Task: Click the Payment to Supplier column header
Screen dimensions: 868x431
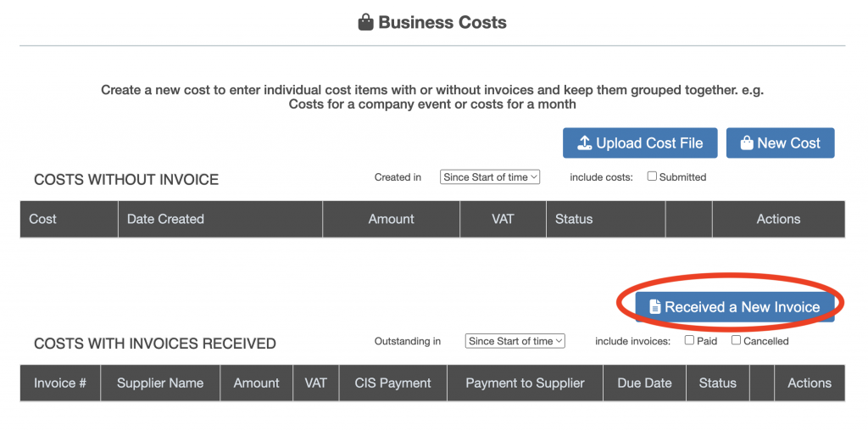Action: pos(525,383)
